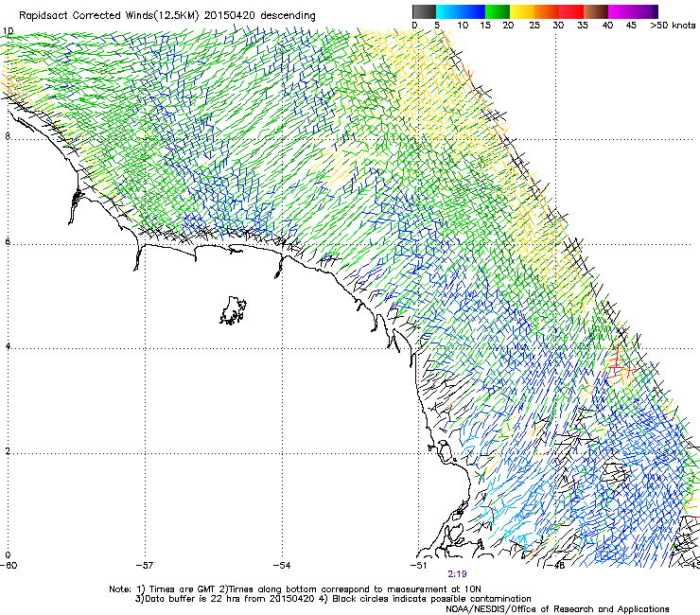This screenshot has height=615, width=700.
Task: Click the '8' latitude axis label
Action: click(8, 136)
